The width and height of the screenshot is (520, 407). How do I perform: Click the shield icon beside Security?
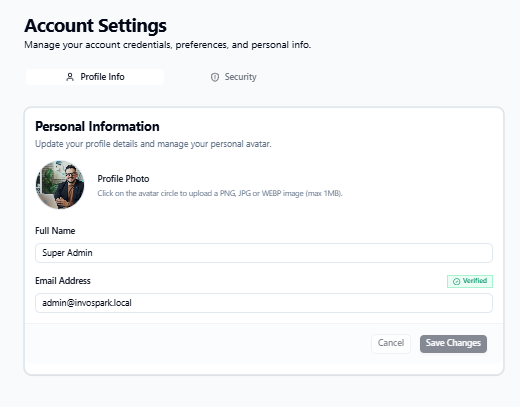tap(215, 77)
